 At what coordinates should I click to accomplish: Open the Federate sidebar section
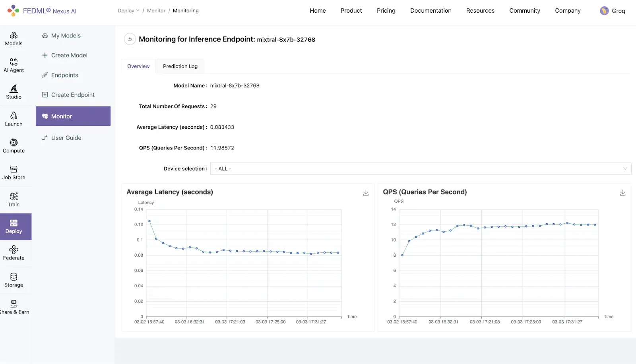click(14, 253)
